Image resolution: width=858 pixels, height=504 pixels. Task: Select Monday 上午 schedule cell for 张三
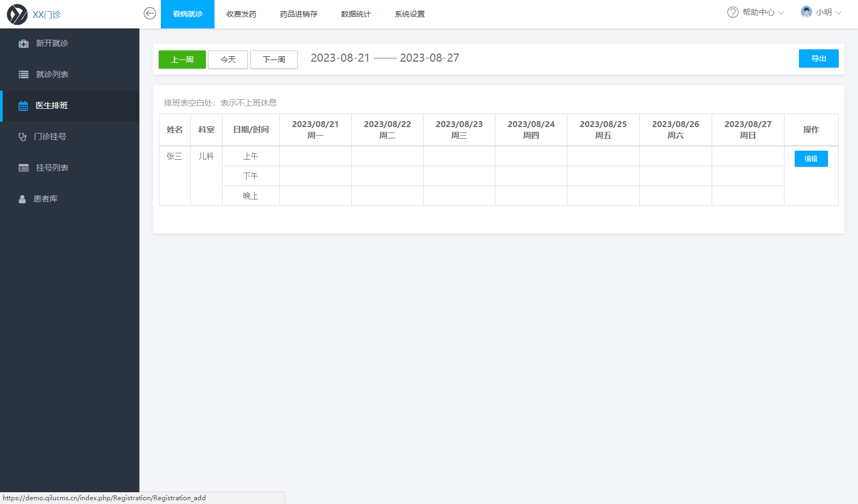click(x=315, y=156)
